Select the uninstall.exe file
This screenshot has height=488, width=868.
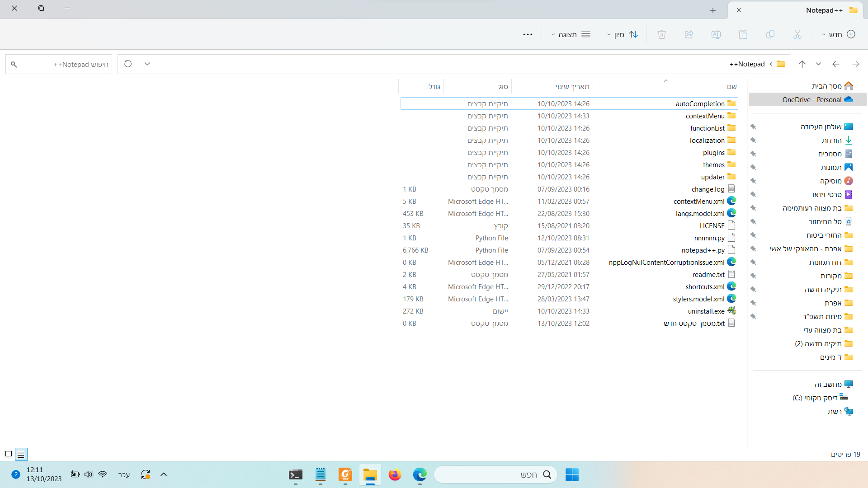tap(569, 311)
